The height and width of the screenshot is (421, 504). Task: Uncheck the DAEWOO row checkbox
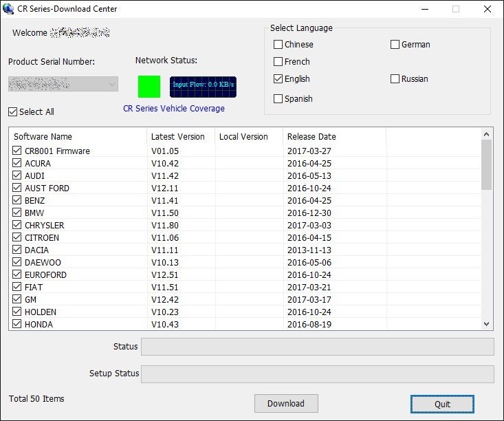pos(17,262)
